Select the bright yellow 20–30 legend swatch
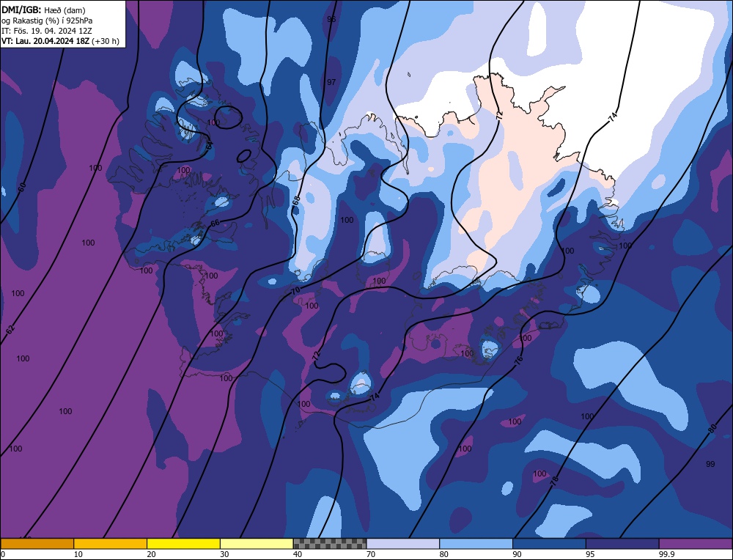 click(183, 544)
